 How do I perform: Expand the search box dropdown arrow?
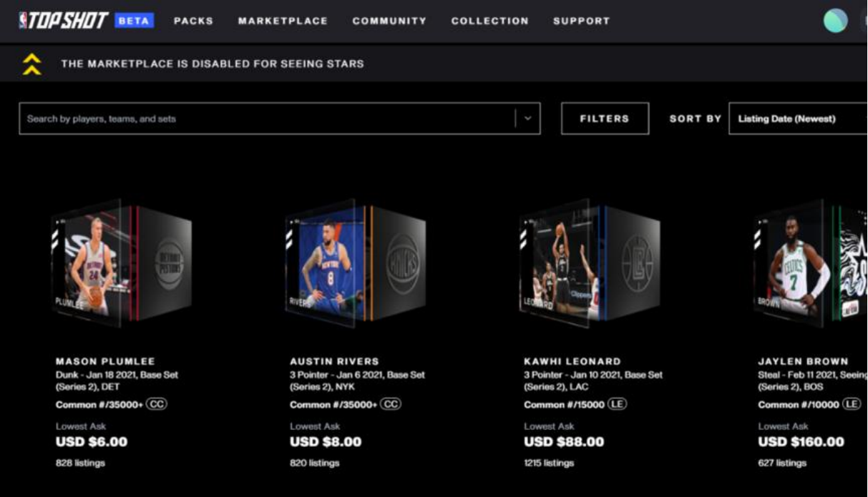[x=528, y=119]
